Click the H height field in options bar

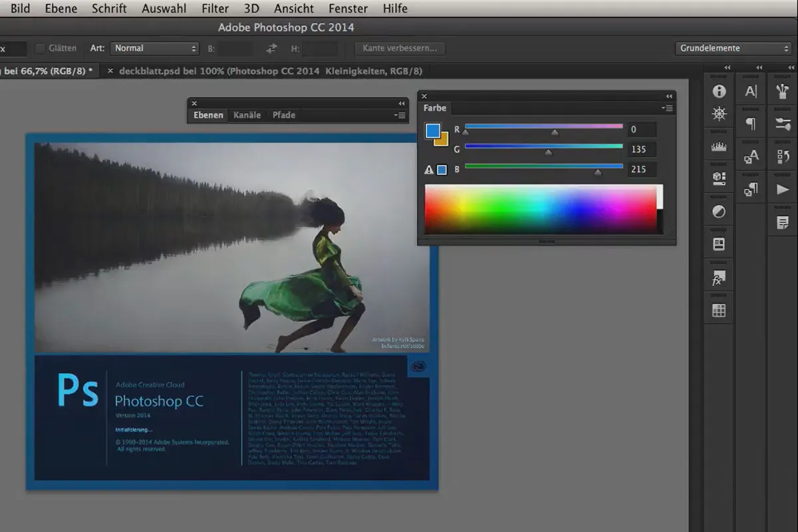tap(320, 49)
